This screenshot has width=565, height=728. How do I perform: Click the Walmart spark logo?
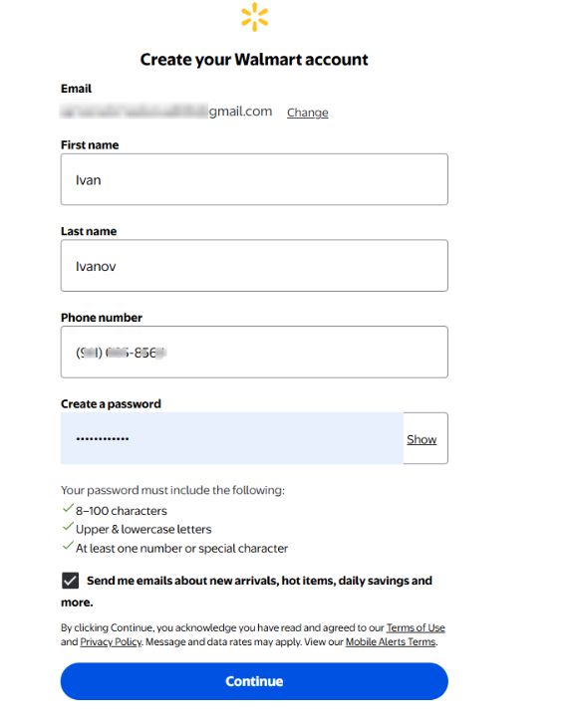coord(254,17)
